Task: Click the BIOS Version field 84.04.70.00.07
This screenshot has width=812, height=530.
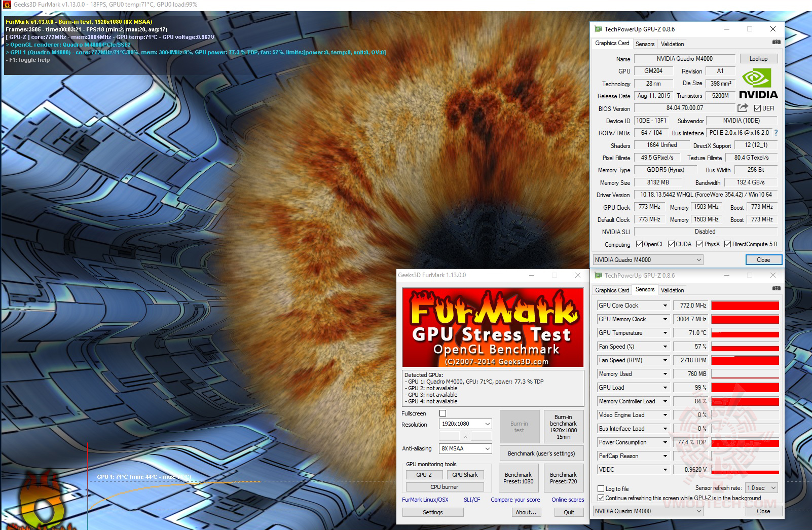Action: pyautogui.click(x=684, y=108)
